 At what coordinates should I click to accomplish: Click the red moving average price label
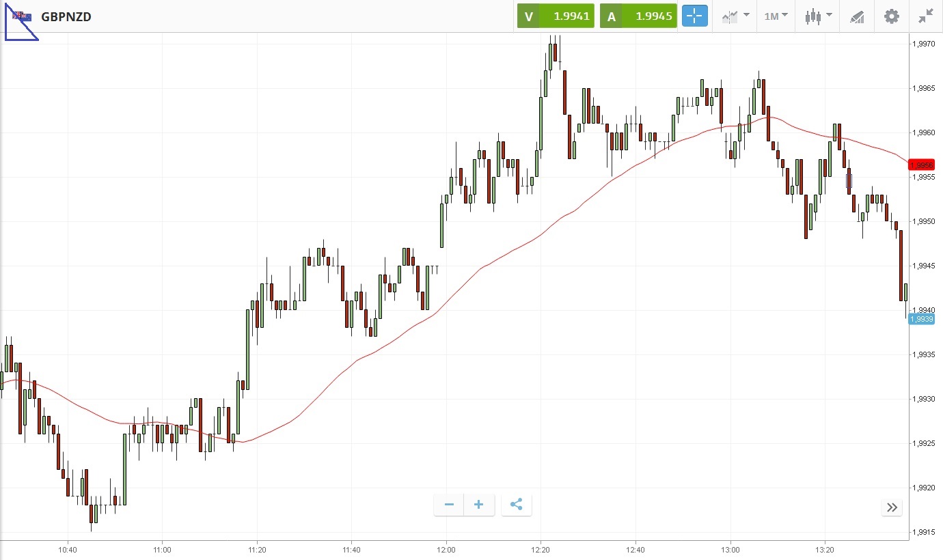pos(921,165)
